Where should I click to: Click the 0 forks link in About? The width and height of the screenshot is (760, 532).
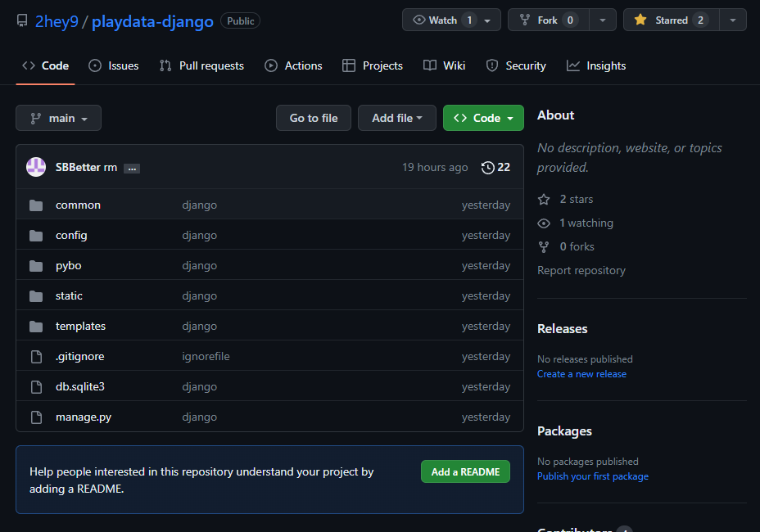pos(577,246)
